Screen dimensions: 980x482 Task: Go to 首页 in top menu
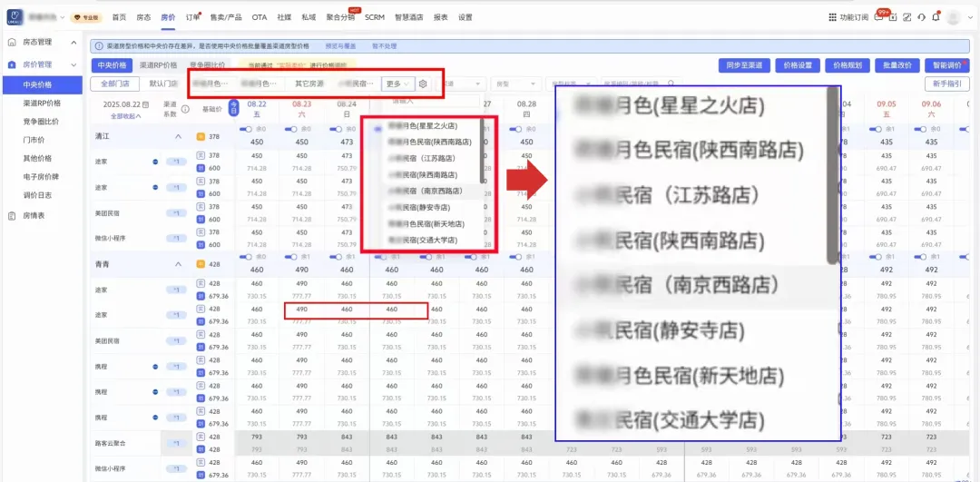point(119,17)
